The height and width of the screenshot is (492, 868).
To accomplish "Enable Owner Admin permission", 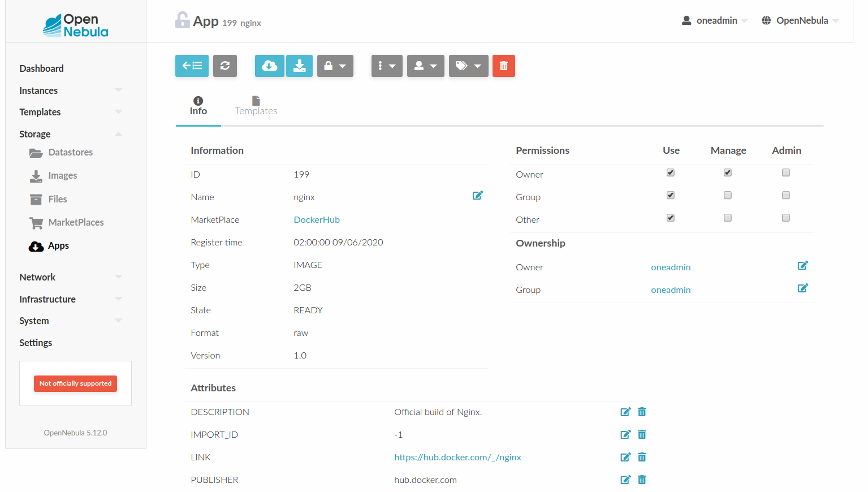I will coord(786,172).
